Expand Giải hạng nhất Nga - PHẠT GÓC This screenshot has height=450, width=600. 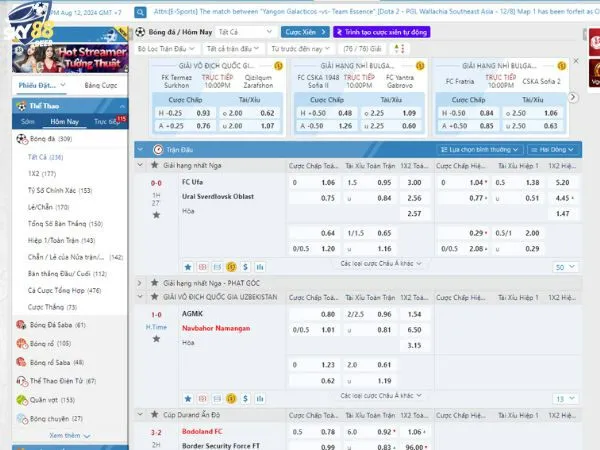(x=140, y=283)
